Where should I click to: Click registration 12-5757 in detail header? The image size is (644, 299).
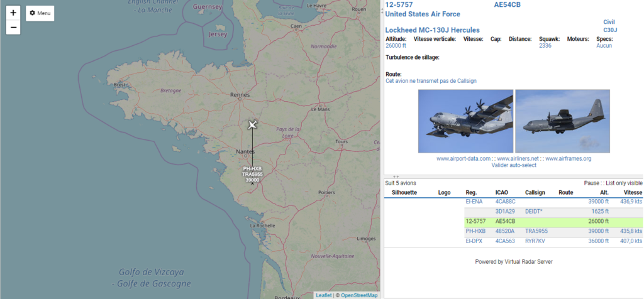coord(399,5)
